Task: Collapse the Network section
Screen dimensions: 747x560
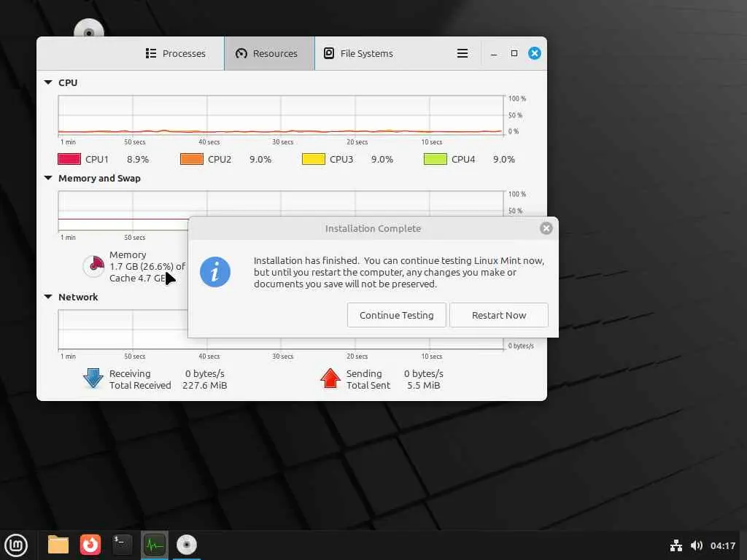Action: pos(48,297)
